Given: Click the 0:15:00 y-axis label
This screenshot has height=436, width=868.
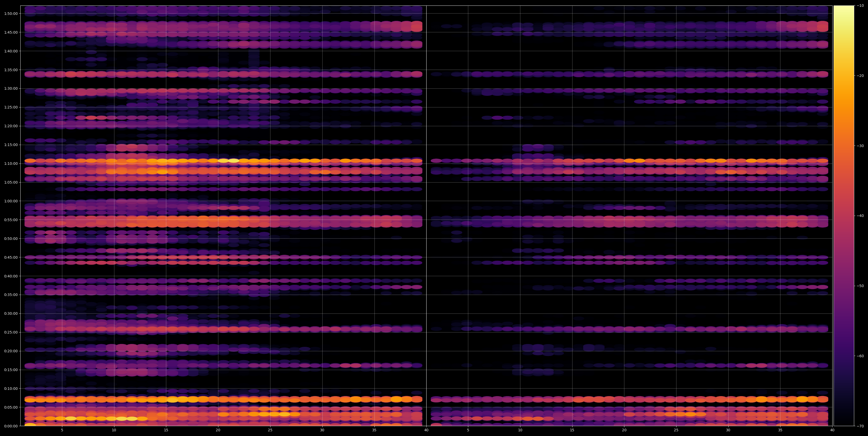Looking at the screenshot, I should pos(11,370).
